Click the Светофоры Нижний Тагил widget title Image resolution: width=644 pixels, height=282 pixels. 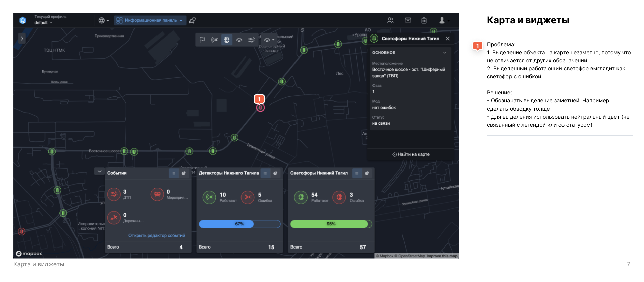click(319, 173)
